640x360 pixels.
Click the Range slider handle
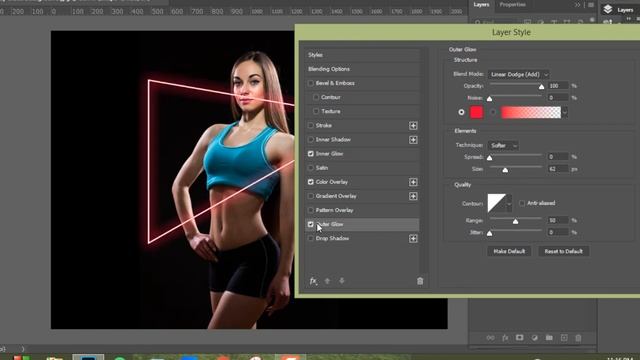pos(516,222)
